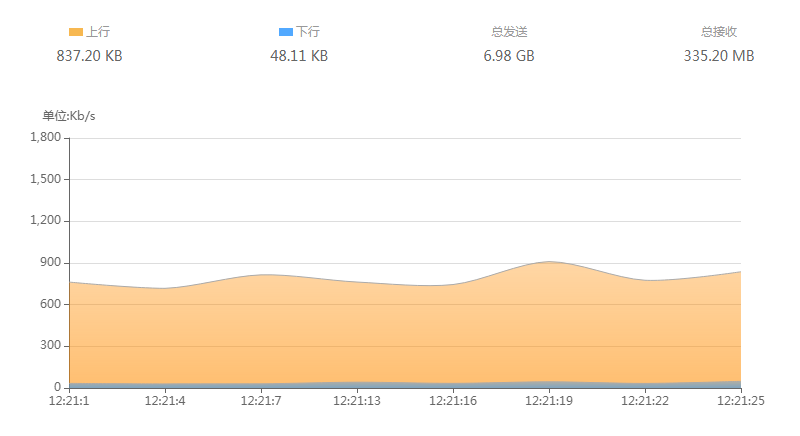This screenshot has width=800, height=436.
Task: Click the 总发送 label
Action: pyautogui.click(x=509, y=32)
